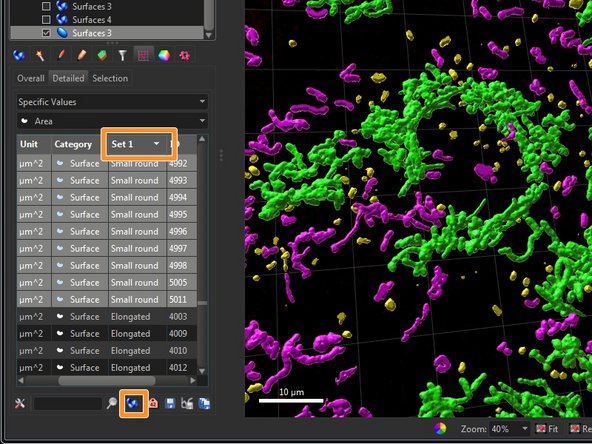Open the Specific Values dropdown

(x=112, y=102)
